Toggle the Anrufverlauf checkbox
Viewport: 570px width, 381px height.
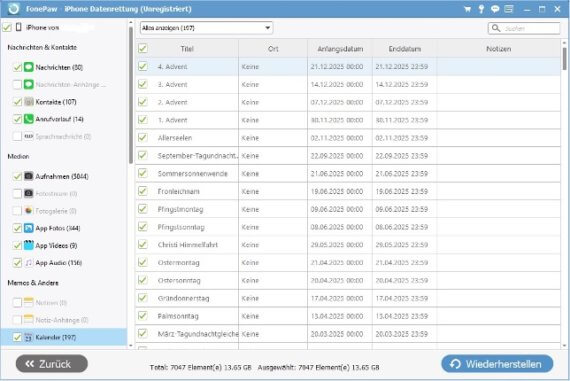(17, 119)
